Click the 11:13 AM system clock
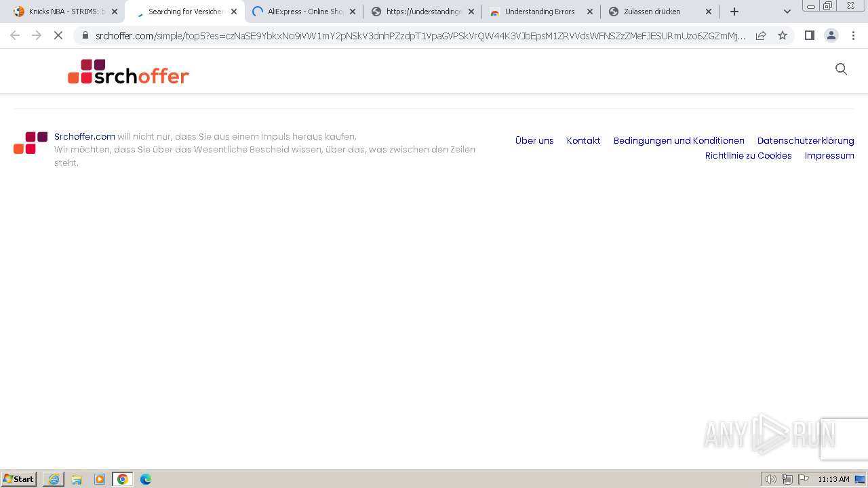The height and width of the screenshot is (488, 868). (833, 479)
